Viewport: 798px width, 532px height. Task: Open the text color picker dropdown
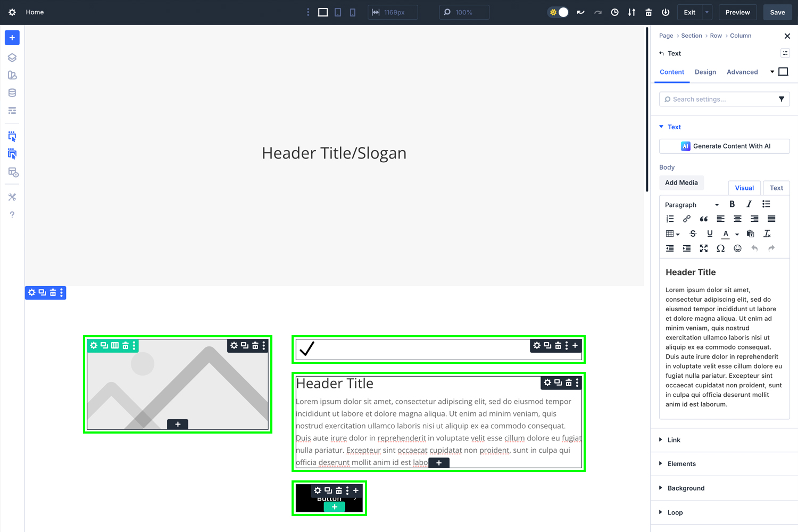pos(737,234)
